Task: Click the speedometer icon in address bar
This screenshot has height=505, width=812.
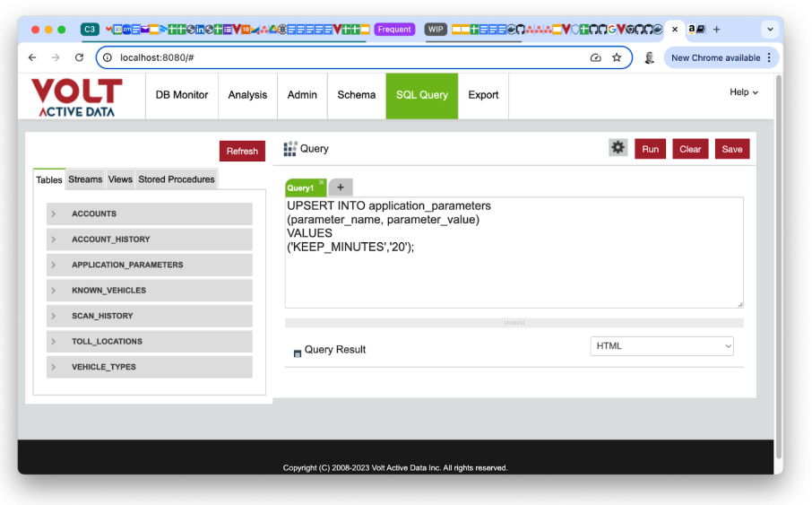Action: 595,57
